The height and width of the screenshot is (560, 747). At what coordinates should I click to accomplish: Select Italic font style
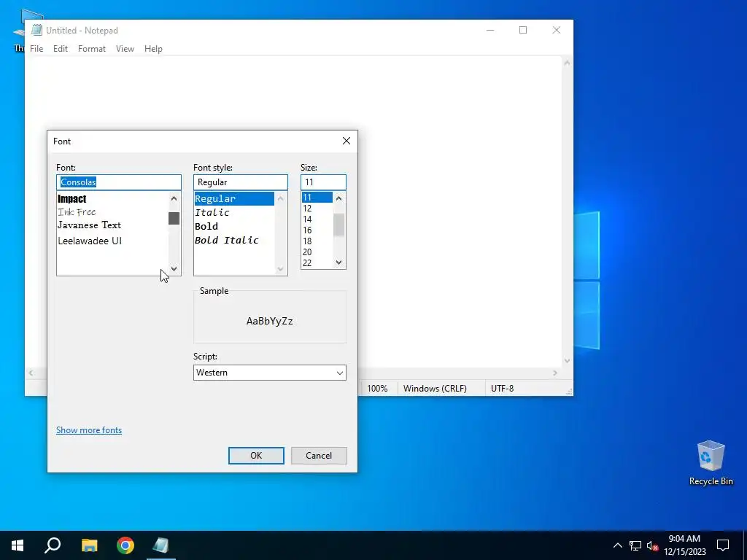pyautogui.click(x=234, y=212)
